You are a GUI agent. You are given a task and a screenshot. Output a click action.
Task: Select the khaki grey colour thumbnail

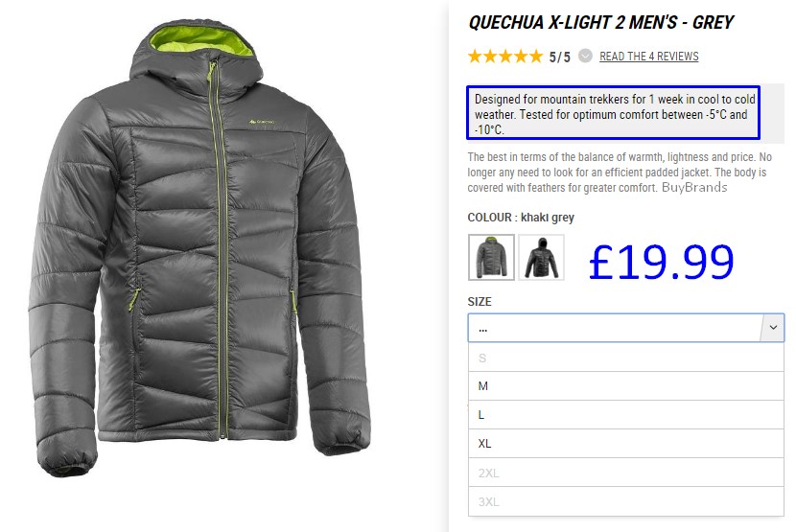pyautogui.click(x=491, y=257)
